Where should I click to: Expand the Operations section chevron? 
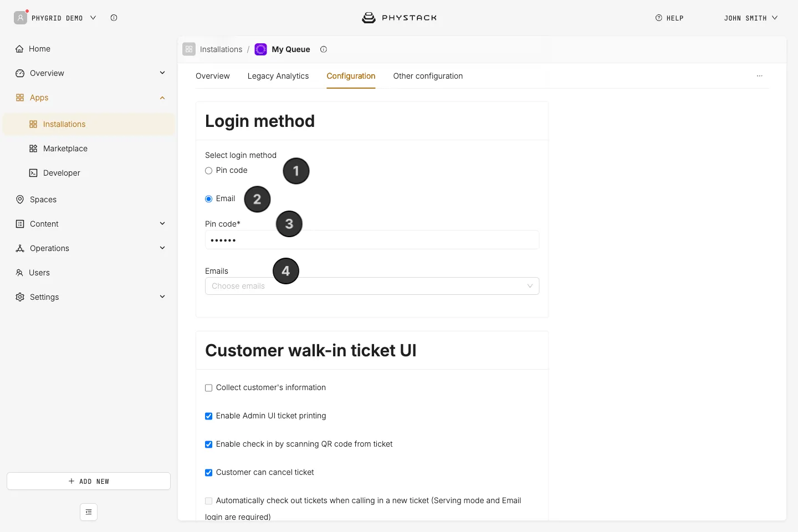click(x=162, y=248)
